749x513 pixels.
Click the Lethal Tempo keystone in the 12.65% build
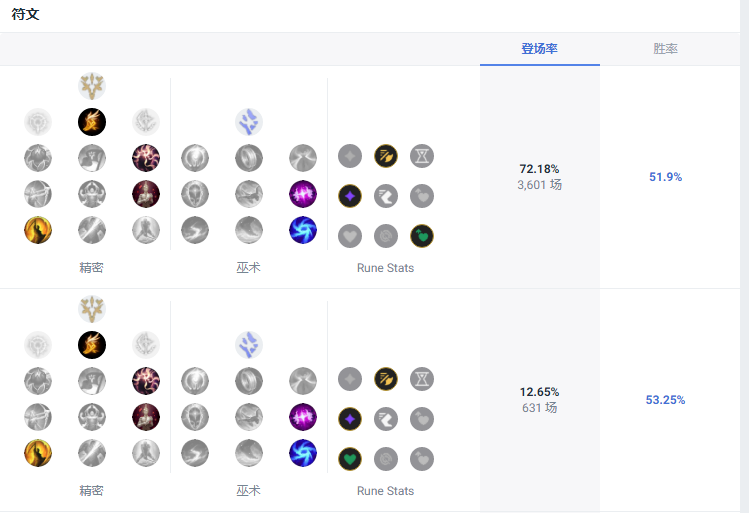[92, 345]
